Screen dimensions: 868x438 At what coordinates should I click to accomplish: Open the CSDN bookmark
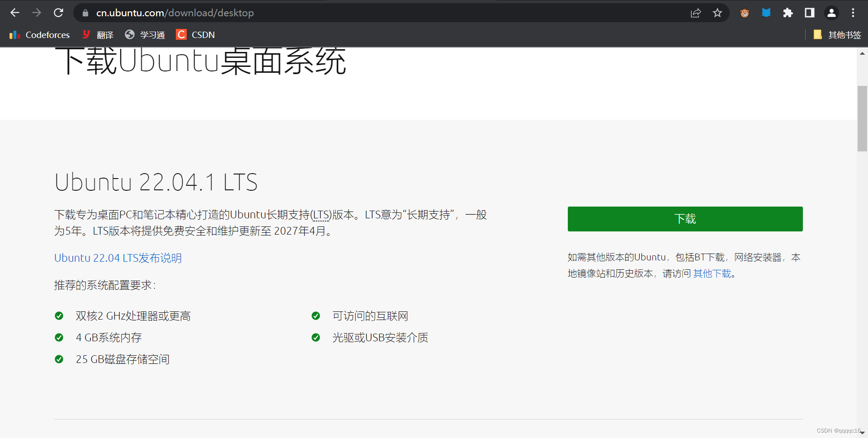point(195,35)
